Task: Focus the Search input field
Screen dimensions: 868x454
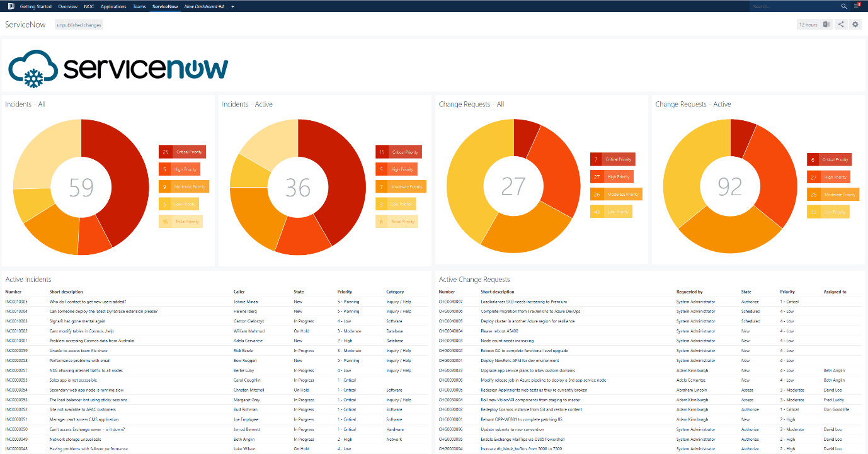Action: (x=794, y=6)
